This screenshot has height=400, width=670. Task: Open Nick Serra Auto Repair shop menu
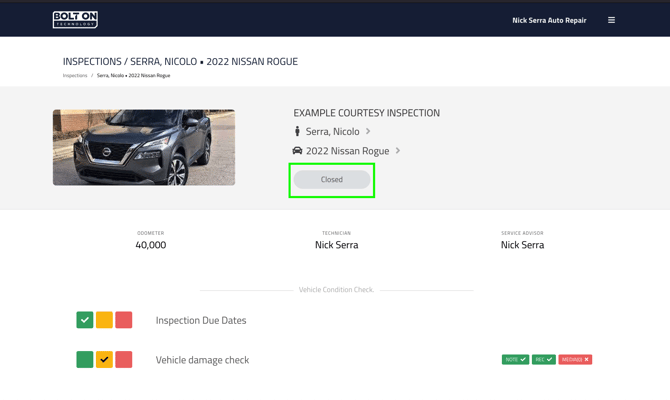549,20
